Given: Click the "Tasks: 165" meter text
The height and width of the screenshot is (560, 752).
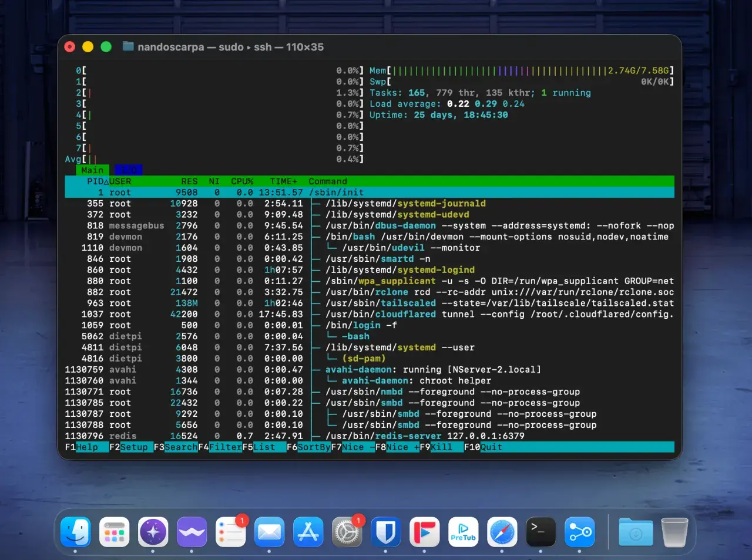Looking at the screenshot, I should coord(481,93).
